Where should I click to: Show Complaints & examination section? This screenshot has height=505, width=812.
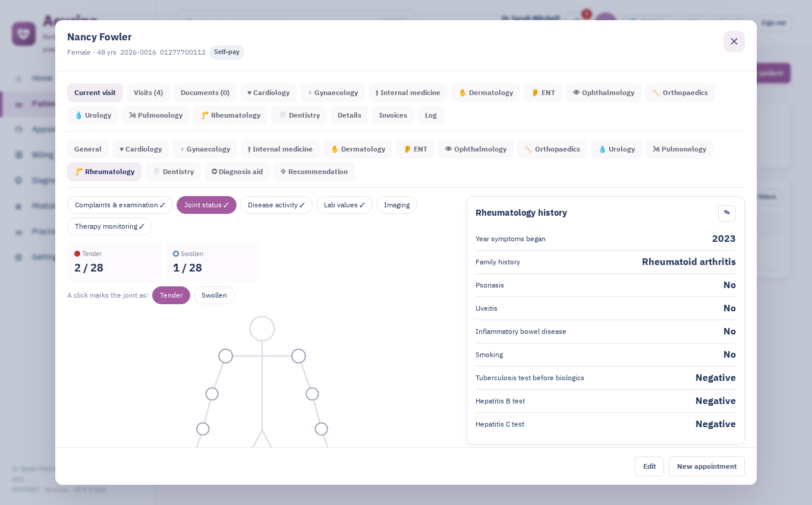(120, 205)
